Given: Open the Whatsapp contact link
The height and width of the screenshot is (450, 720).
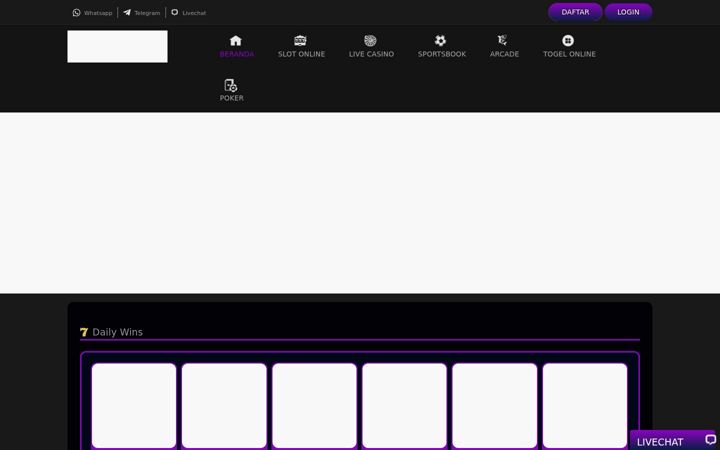Looking at the screenshot, I should [92, 13].
